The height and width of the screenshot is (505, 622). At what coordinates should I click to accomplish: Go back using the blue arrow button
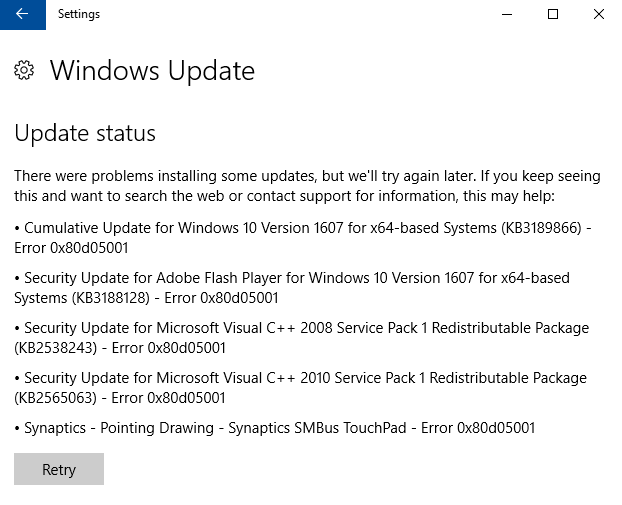click(x=23, y=14)
